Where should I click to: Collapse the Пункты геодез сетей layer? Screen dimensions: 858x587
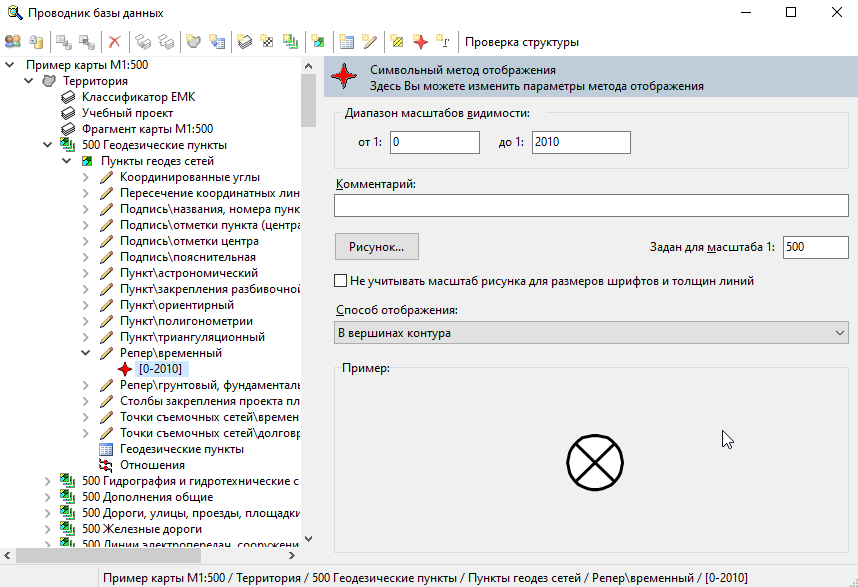pos(67,161)
